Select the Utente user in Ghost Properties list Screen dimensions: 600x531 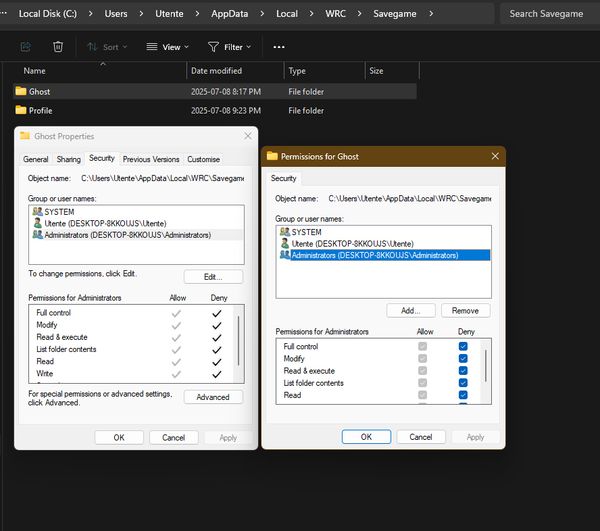click(x=98, y=223)
